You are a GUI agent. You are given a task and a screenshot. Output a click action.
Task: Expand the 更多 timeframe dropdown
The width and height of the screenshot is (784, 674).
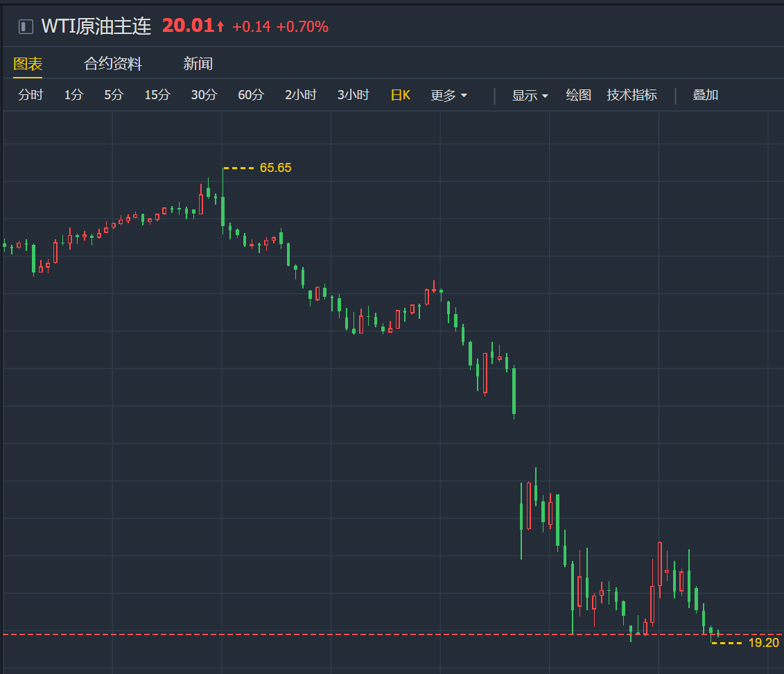point(449,95)
